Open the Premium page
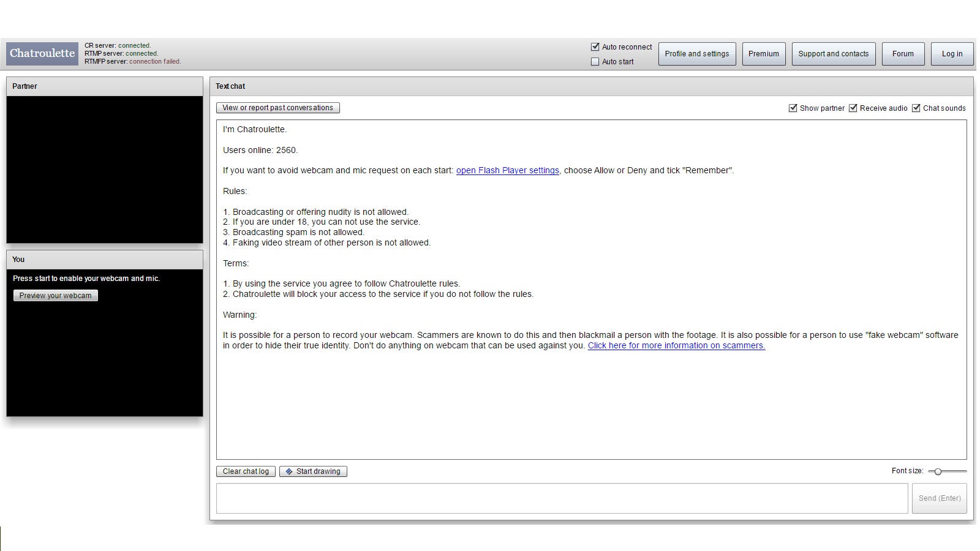The width and height of the screenshot is (980, 551). (x=764, y=54)
